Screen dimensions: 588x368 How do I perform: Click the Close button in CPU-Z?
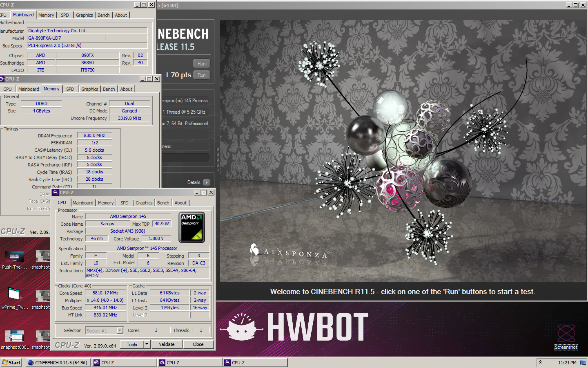[198, 344]
